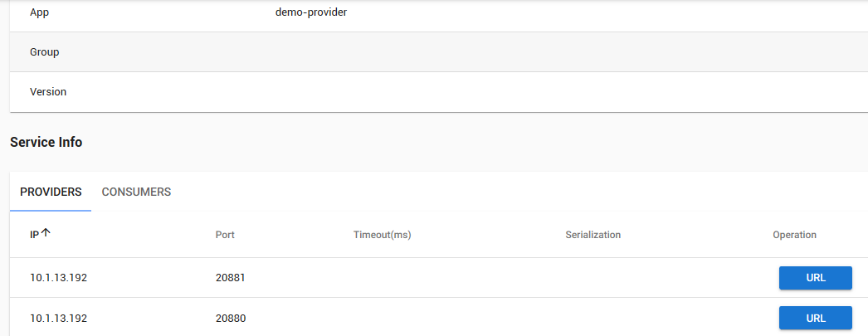Image resolution: width=868 pixels, height=336 pixels.
Task: Click the port value 20881
Action: click(231, 278)
